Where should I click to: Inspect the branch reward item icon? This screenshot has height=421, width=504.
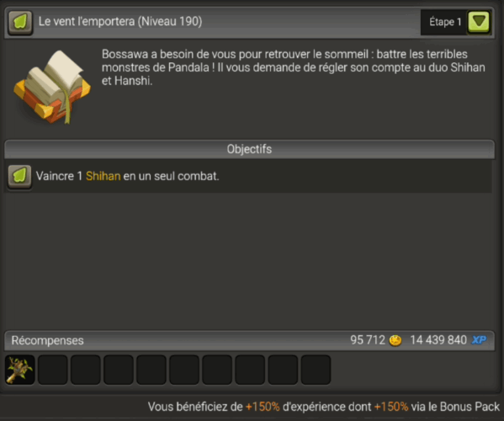[20, 370]
